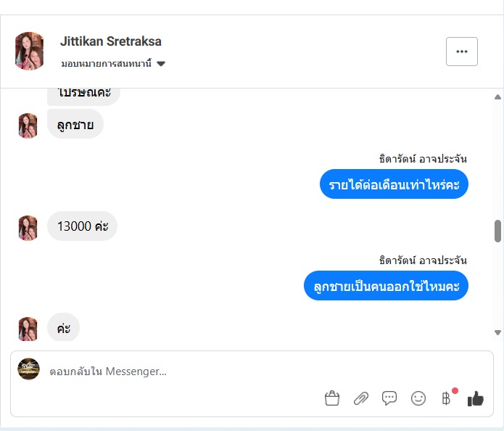Viewport: 504px width, 431px height.
Task: Click the chat scrollbar thumb
Action: pos(497,231)
